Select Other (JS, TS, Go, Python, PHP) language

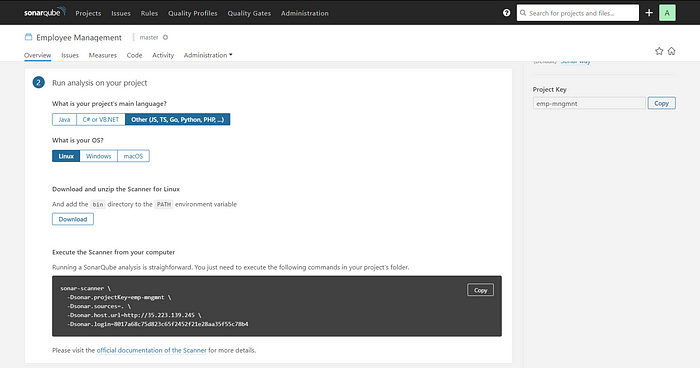pos(178,119)
